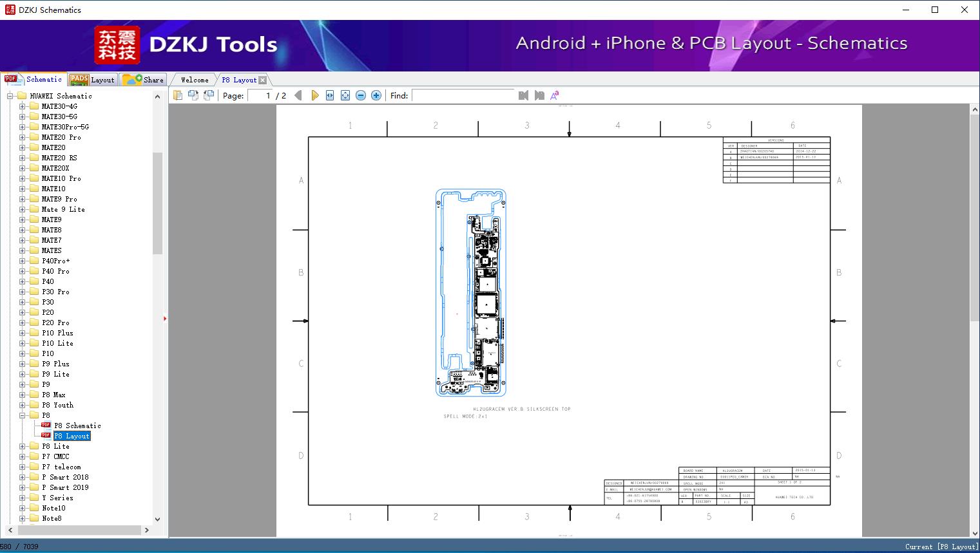Select the Note10 tree item
Screen dimensions: 980x553
(x=53, y=508)
